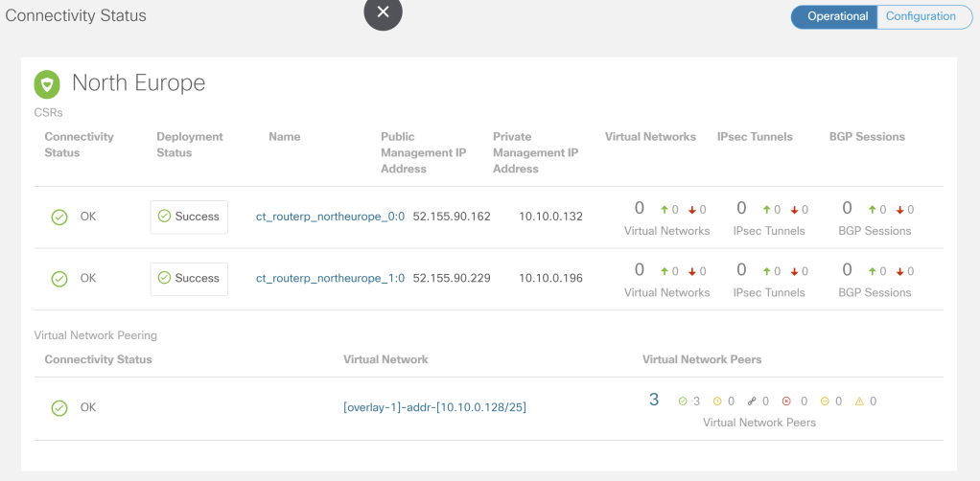The height and width of the screenshot is (481, 980).
Task: Click green up arrow for second router's BGP Sessions
Action: pyautogui.click(x=872, y=272)
